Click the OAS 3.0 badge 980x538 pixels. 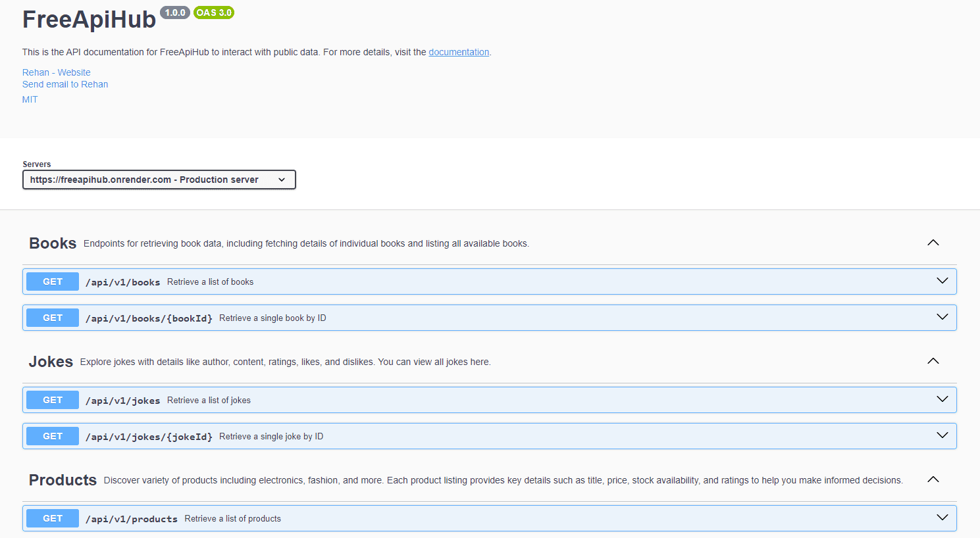click(x=214, y=12)
